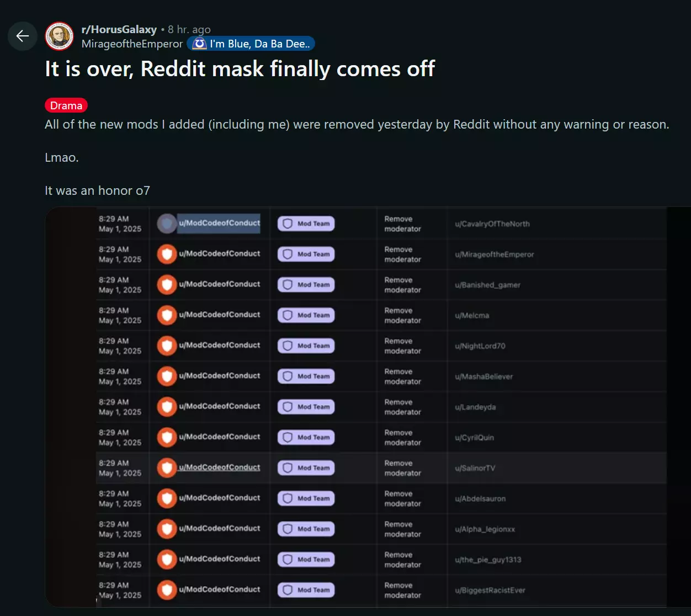The image size is (691, 616).
Task: Go back with the left arrow icon
Action: pos(23,36)
